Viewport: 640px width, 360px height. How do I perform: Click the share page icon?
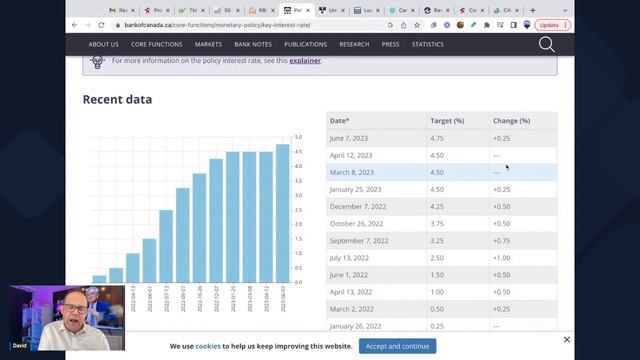coord(403,25)
